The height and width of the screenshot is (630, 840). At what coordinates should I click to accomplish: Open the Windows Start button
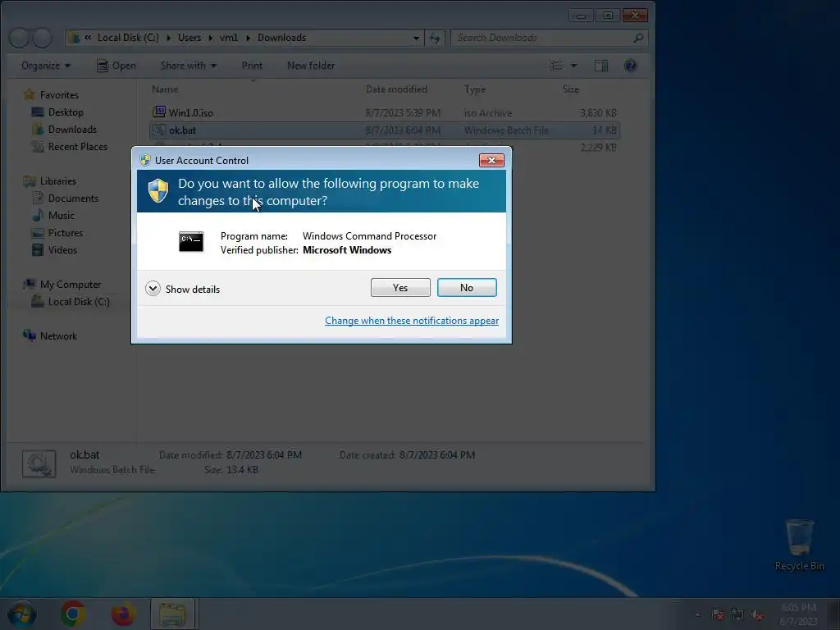(22, 614)
